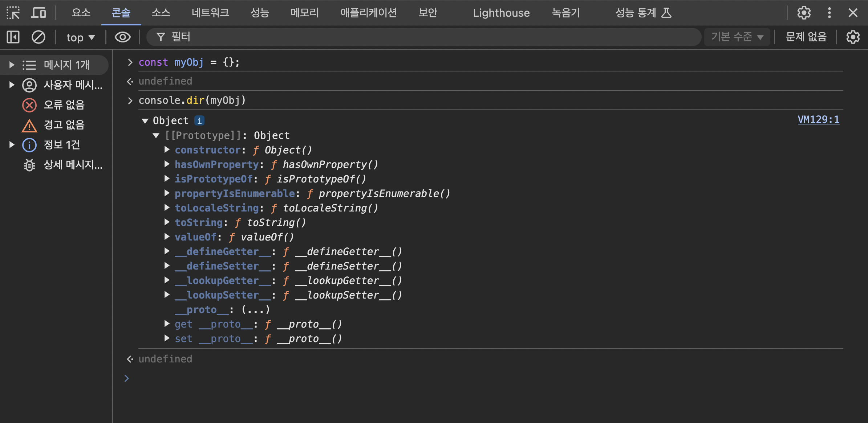Switch to the 네트워크 tab
This screenshot has height=423, width=868.
(210, 13)
